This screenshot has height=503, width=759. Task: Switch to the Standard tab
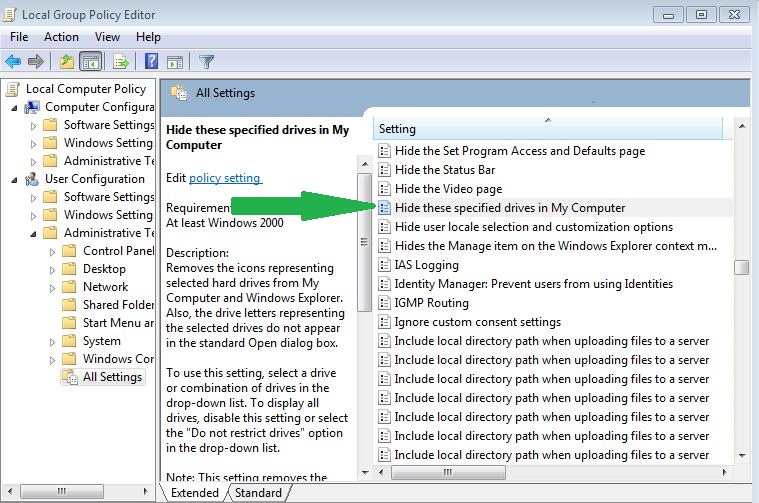[x=258, y=493]
